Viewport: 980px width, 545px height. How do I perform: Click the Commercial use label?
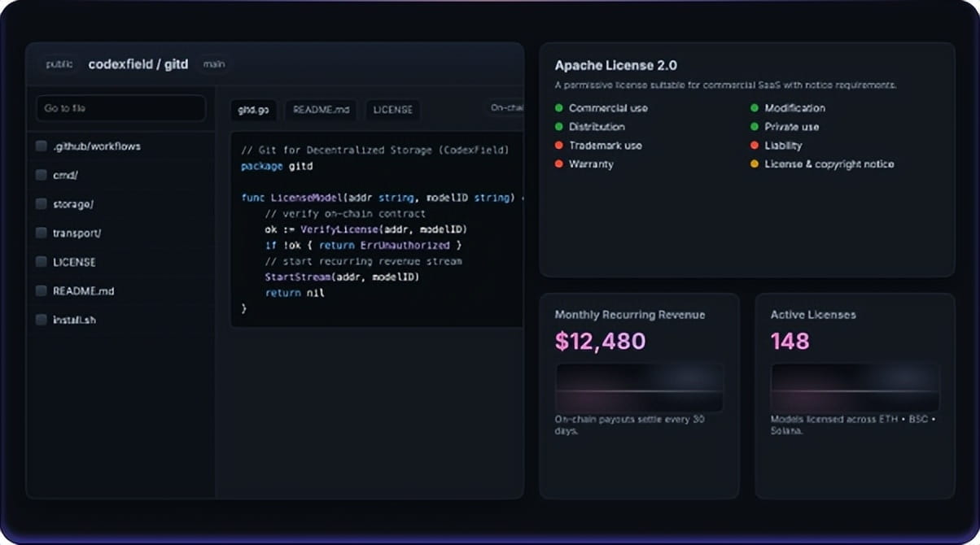point(608,108)
